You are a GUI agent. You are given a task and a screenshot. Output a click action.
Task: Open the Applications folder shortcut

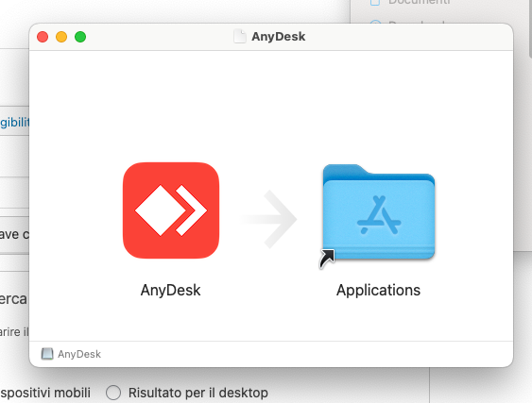[378, 213]
